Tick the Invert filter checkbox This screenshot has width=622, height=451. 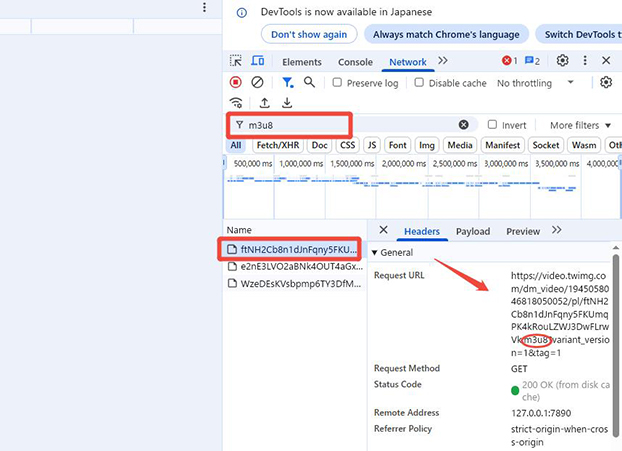pos(492,125)
